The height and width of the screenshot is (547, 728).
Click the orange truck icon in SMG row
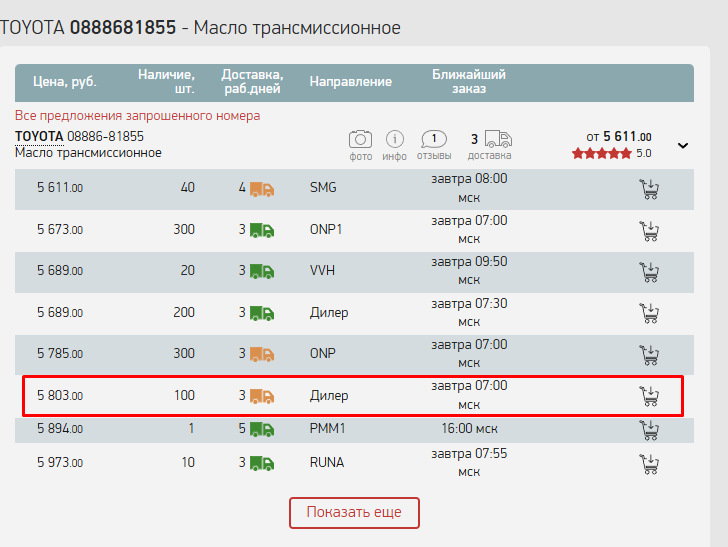tap(262, 189)
